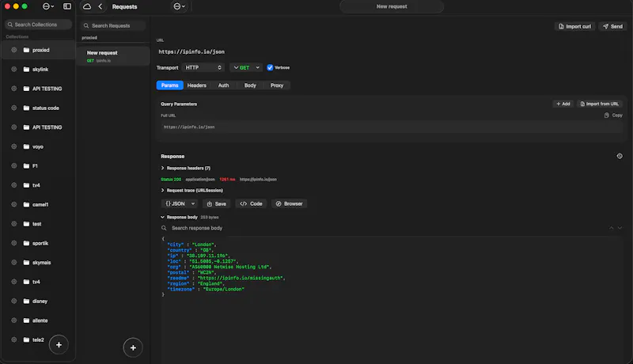Open the voyo collection folder
The height and width of the screenshot is (364, 633).
37,146
